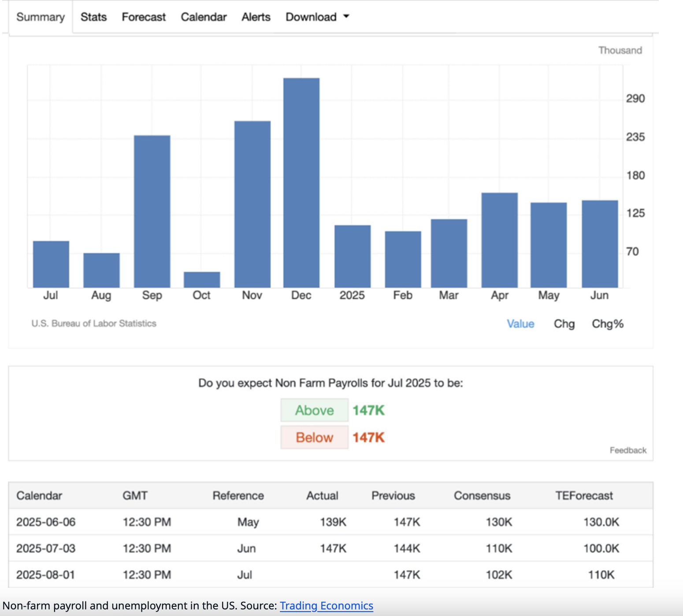Click the December bar in chart
Screen dimensions: 683x616
(x=301, y=183)
